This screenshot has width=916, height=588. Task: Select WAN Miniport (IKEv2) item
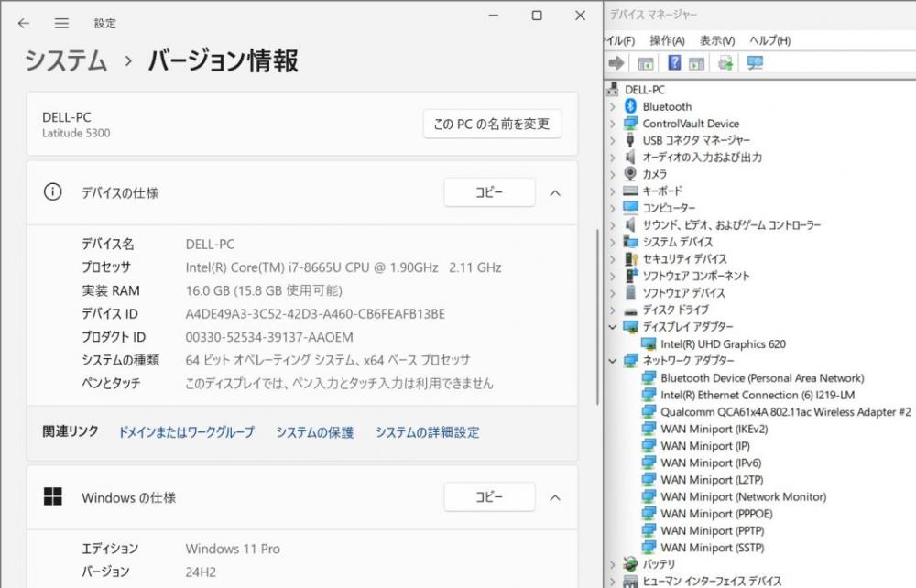tap(714, 429)
